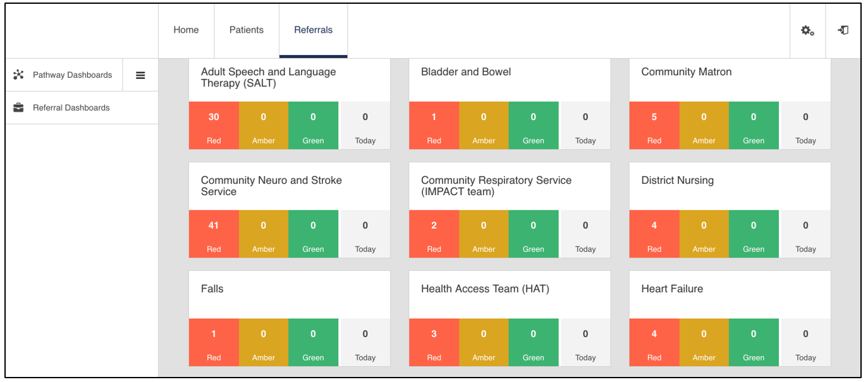Toggle the hamburger menu in the sidebar

coord(140,75)
